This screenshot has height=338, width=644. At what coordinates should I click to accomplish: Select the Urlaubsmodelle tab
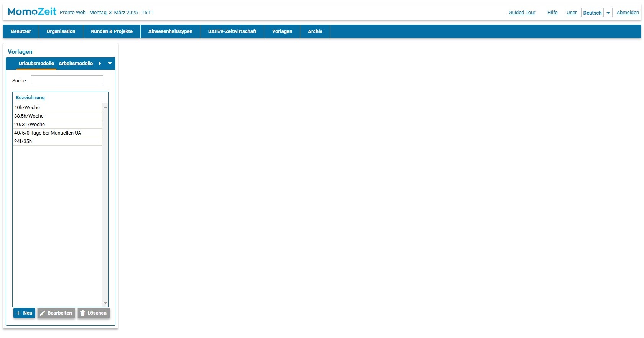pos(36,64)
